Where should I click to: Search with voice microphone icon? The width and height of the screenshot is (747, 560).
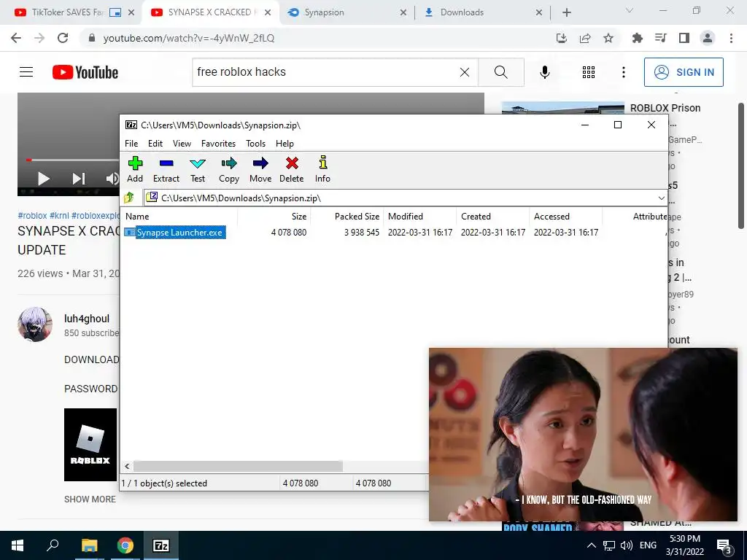(544, 72)
